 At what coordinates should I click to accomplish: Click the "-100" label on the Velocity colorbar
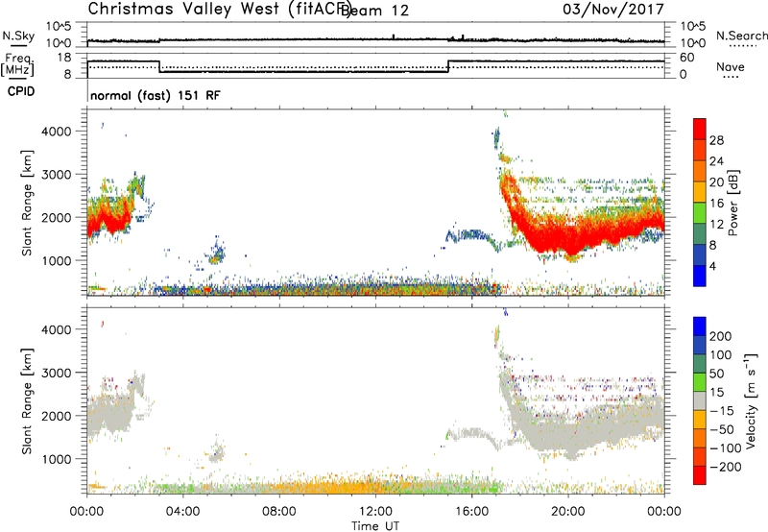point(725,448)
